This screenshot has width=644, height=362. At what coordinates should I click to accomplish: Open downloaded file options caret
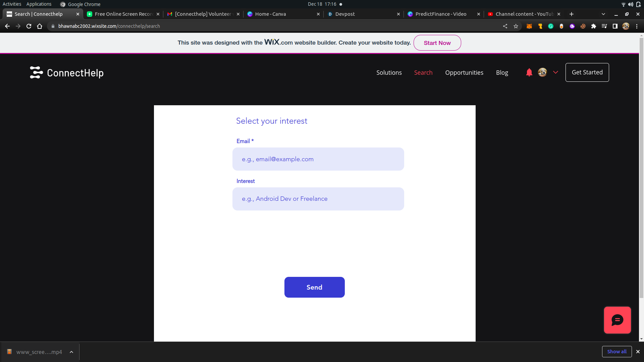(x=71, y=352)
